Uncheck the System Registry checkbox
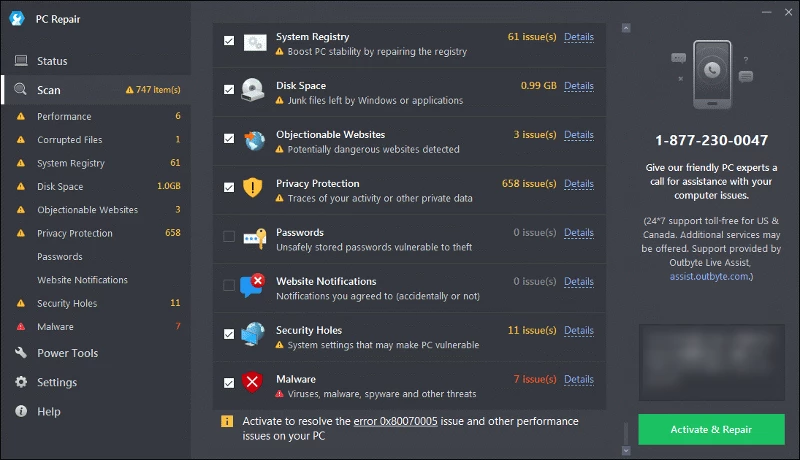Screen dimensions: 800x460 (229, 41)
